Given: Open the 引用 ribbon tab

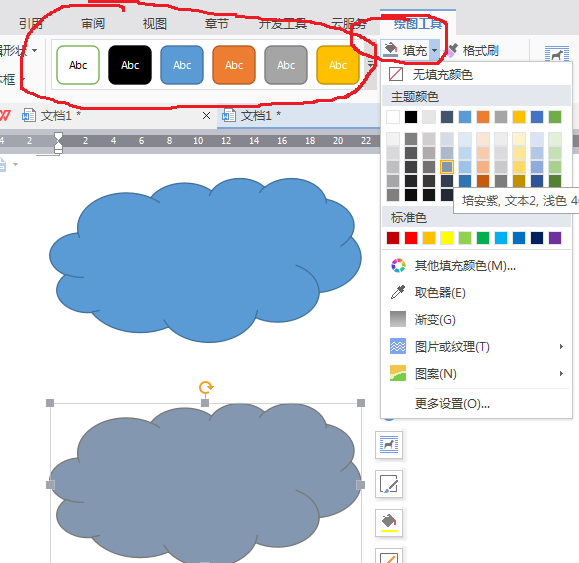Looking at the screenshot, I should pos(31,24).
